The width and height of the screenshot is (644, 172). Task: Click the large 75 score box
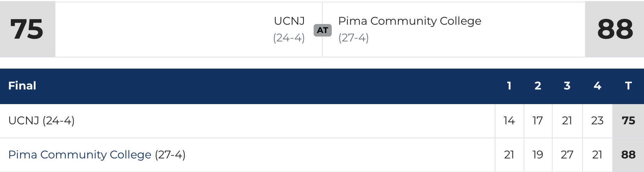[27, 29]
